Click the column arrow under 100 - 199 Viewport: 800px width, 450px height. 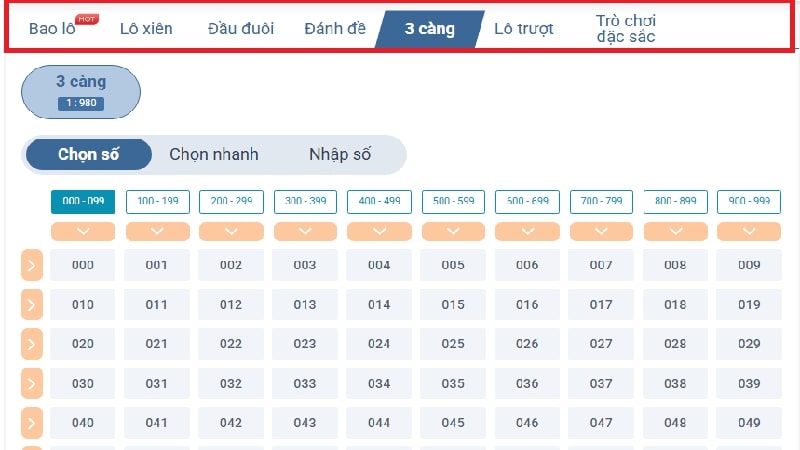[x=158, y=231]
